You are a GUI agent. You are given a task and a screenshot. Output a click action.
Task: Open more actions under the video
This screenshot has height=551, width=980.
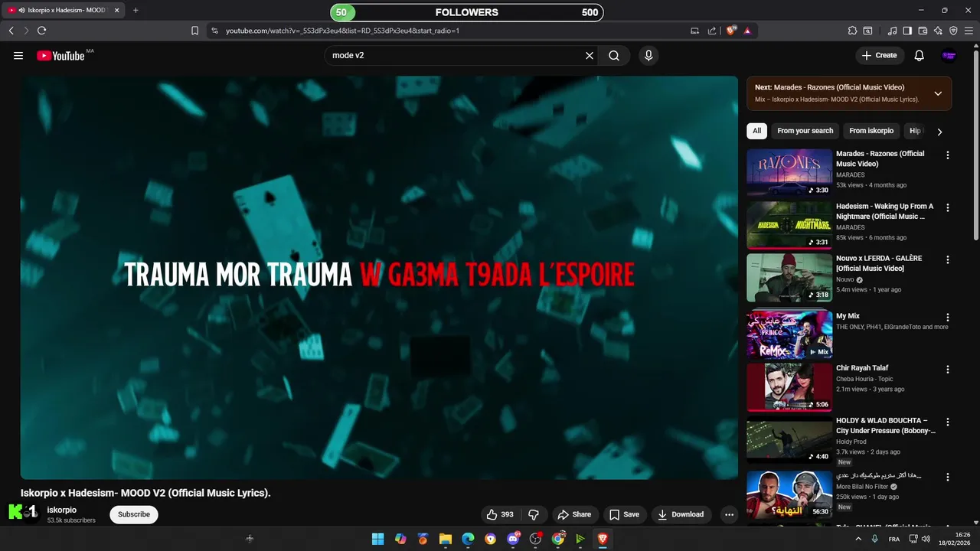[729, 514]
